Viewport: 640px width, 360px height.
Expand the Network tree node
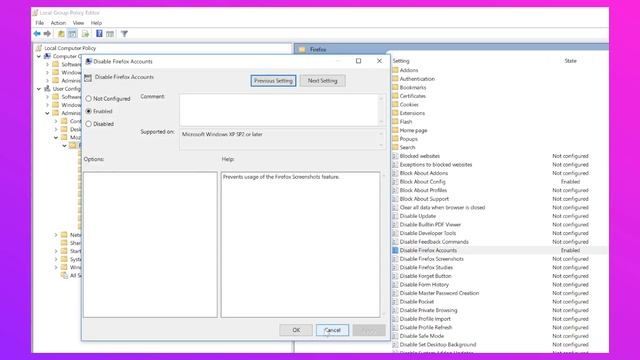pos(56,235)
